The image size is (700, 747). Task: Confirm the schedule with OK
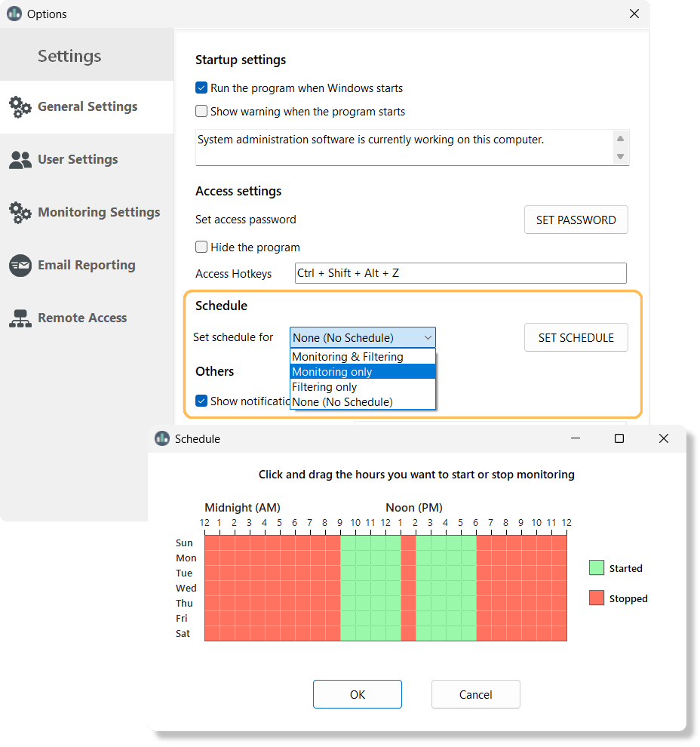(x=358, y=694)
